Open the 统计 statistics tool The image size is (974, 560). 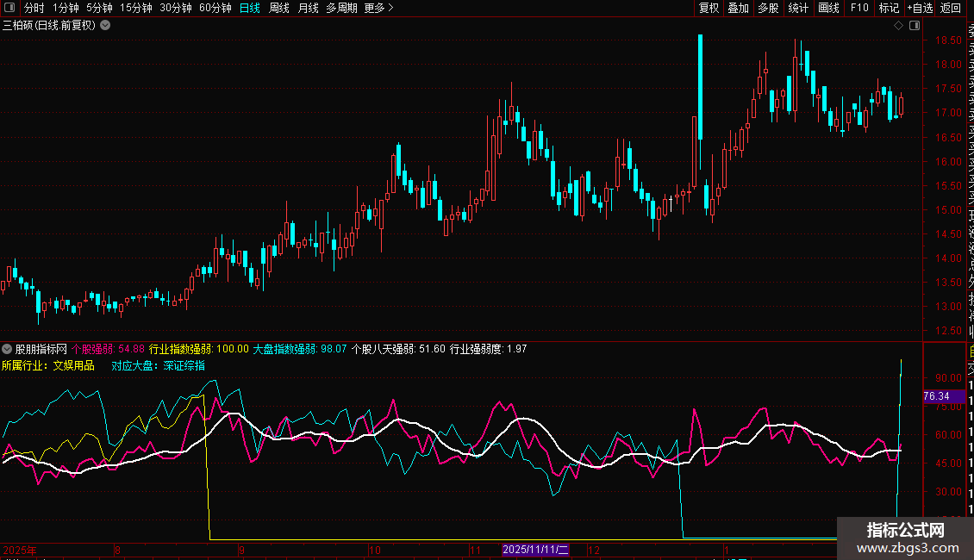(x=798, y=8)
